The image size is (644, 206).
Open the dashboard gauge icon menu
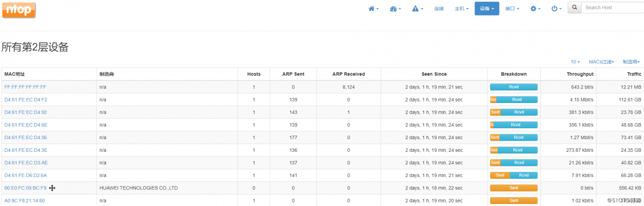pyautogui.click(x=395, y=9)
